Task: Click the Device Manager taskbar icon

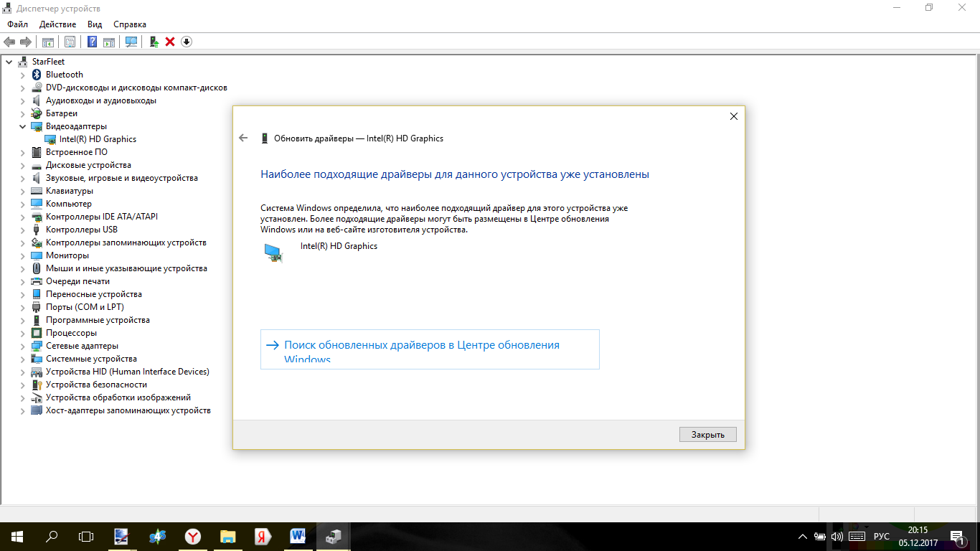Action: tap(334, 536)
